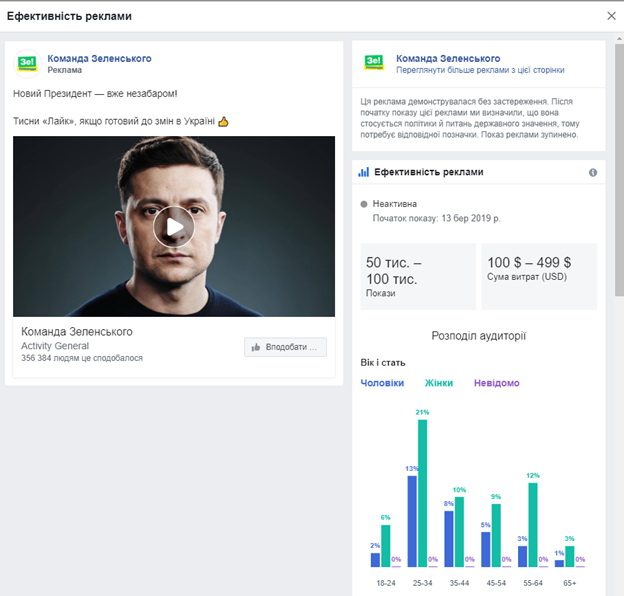Screen dimensions: 624x596
Task: Click the 13% men bar for 25-34
Action: [x=411, y=520]
